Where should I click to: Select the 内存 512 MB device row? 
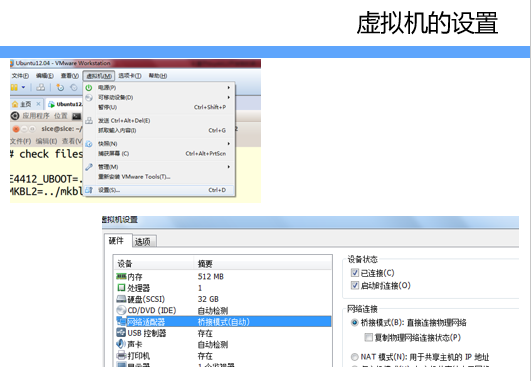222,276
